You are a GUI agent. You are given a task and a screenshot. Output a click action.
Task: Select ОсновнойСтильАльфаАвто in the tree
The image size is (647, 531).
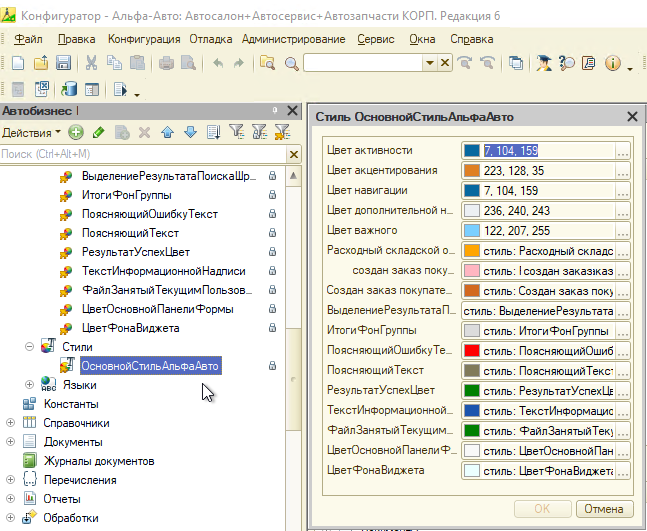(150, 366)
